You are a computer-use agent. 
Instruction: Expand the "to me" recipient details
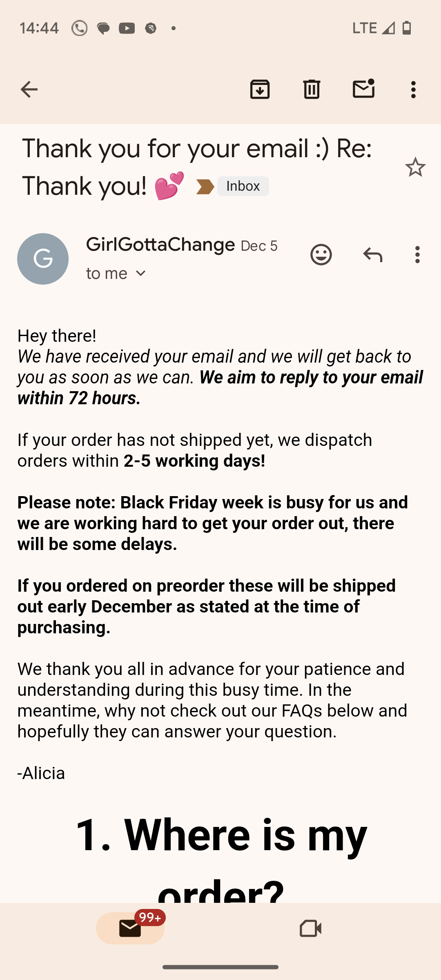pyautogui.click(x=116, y=274)
